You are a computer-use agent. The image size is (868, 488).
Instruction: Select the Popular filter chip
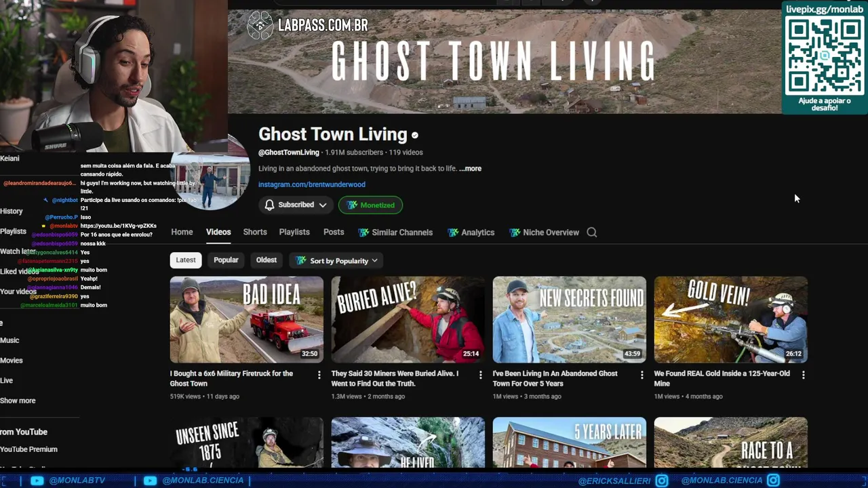(226, 260)
